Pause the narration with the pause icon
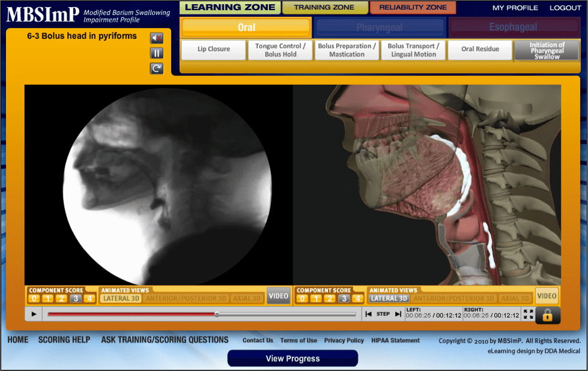588x371 pixels. click(x=157, y=53)
